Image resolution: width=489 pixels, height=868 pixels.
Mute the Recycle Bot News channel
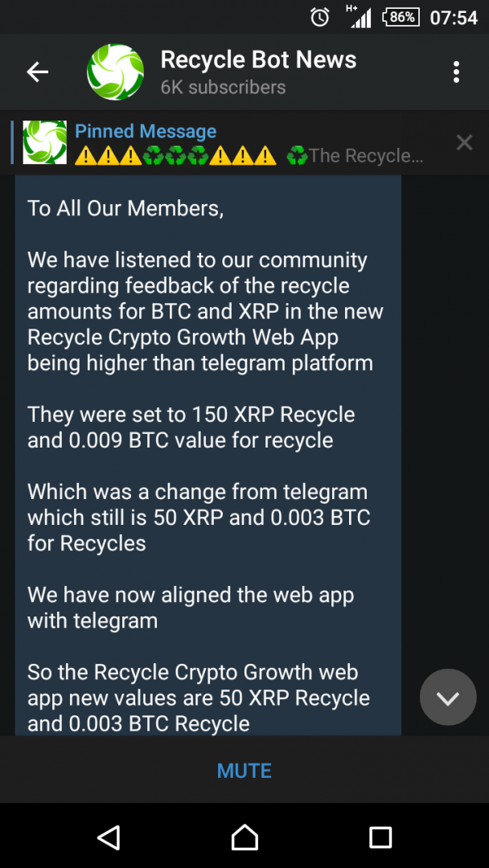244,770
